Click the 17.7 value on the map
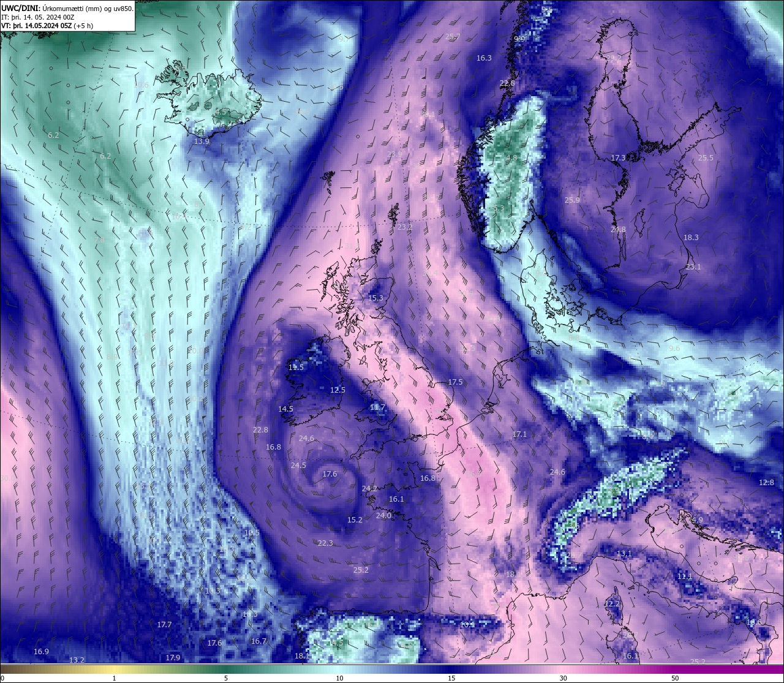Viewport: 784px width, 683px height. 164,625
